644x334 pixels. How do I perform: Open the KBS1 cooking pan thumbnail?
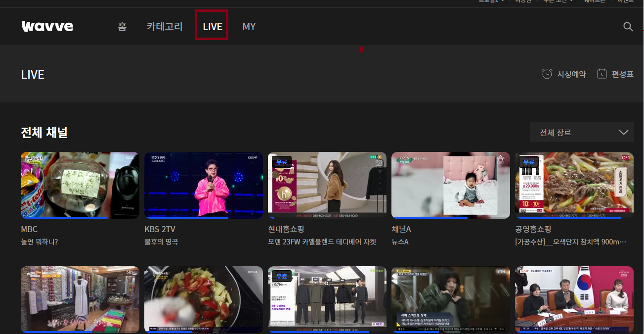(x=204, y=300)
